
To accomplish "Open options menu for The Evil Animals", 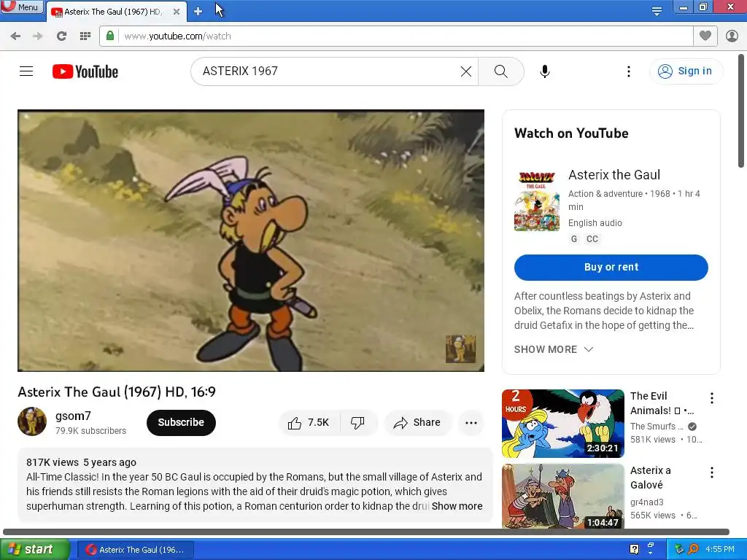I will pyautogui.click(x=712, y=398).
